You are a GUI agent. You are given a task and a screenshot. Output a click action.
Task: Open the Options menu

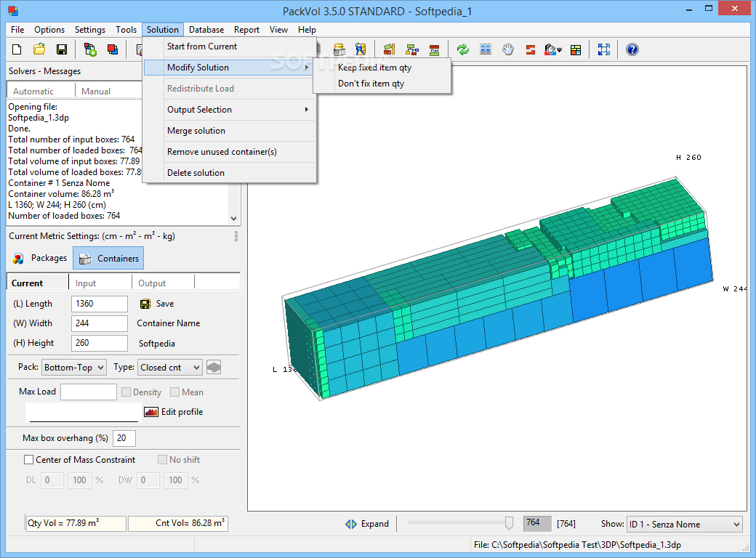49,29
